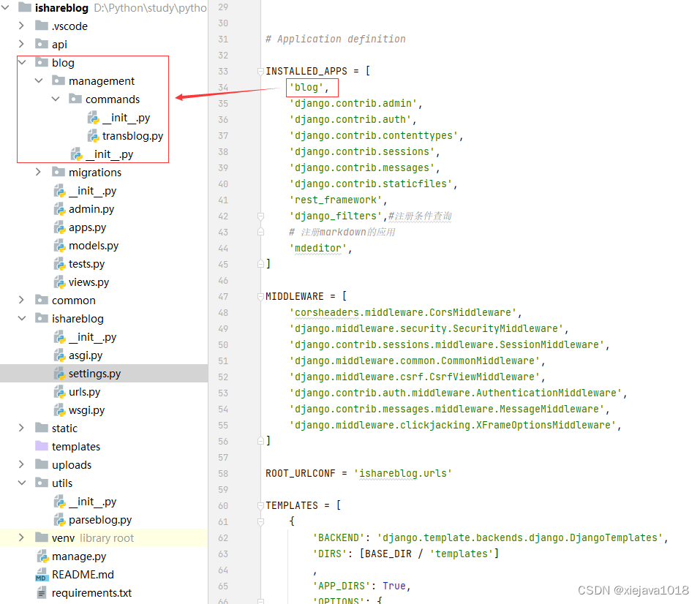The width and height of the screenshot is (700, 604).
Task: Click the models.py file icon
Action: pyautogui.click(x=60, y=246)
